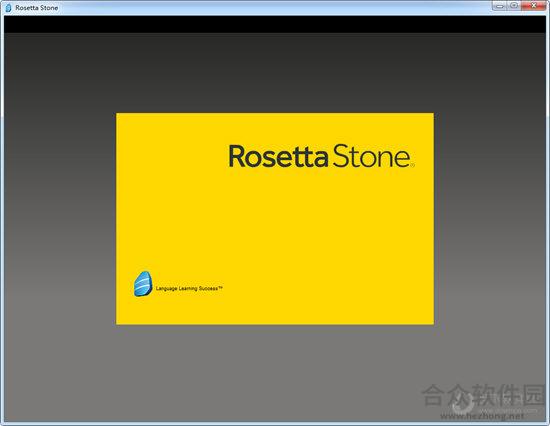Close the Rosetta Stone window
The width and height of the screenshot is (550, 426).
point(534,6)
